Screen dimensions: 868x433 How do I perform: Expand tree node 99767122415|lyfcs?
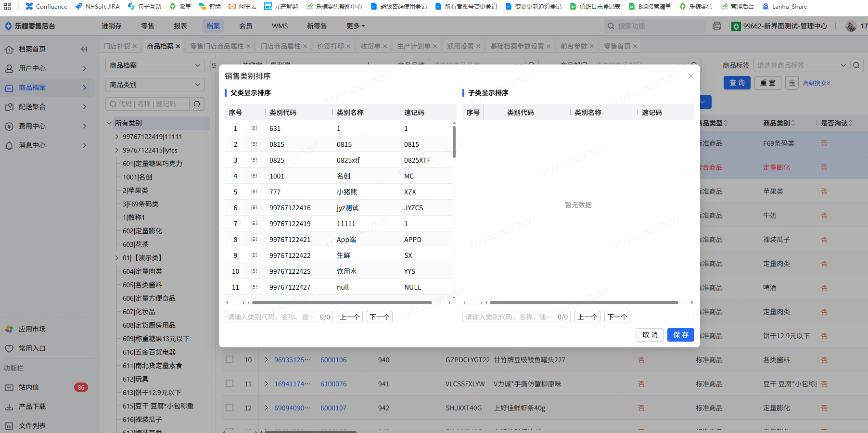pyautogui.click(x=117, y=150)
